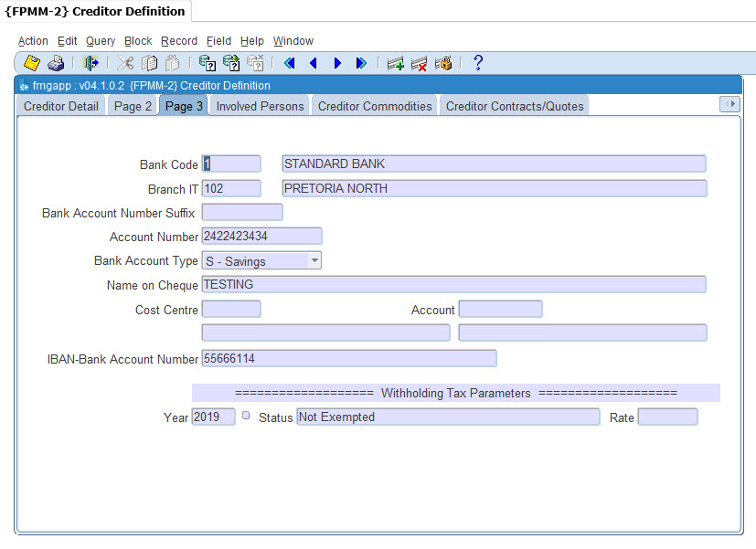Click the Save icon in toolbar

pos(32,63)
